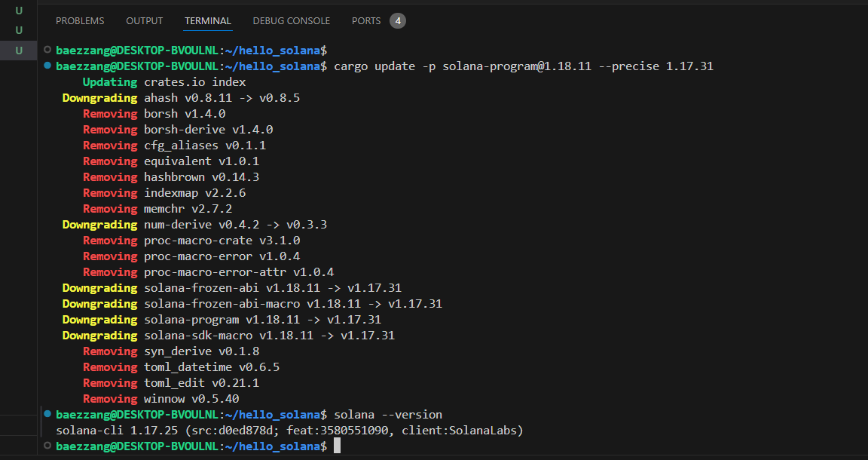Screen dimensions: 868x460
Task: Click 'Removing proc-macro-error v1.0.4' line
Action: (191, 256)
